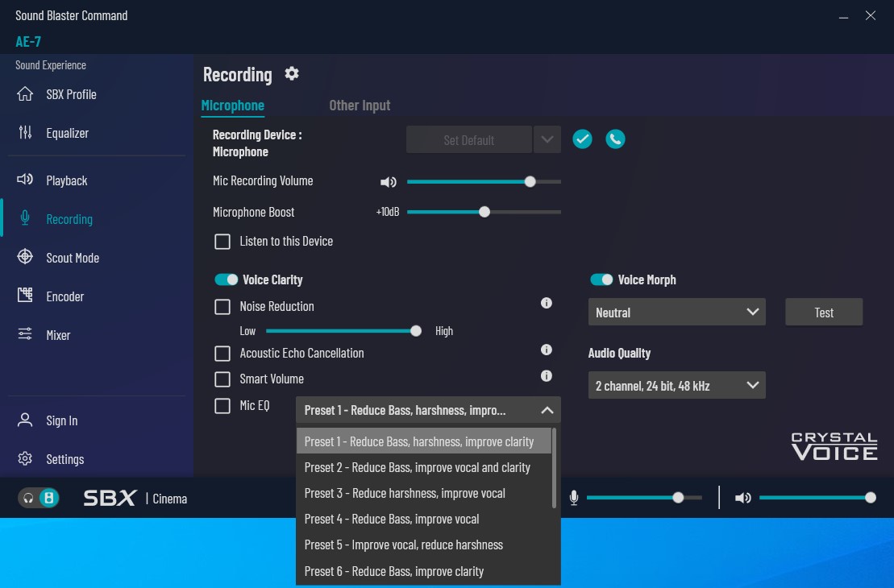Click the Voice Morph Test button
Screen dimensions: 894x588
coord(824,313)
